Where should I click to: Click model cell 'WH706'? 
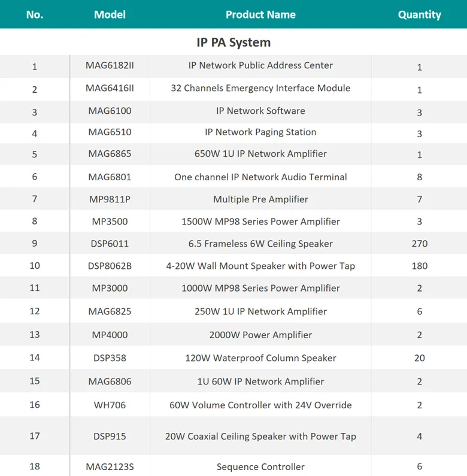click(x=110, y=405)
